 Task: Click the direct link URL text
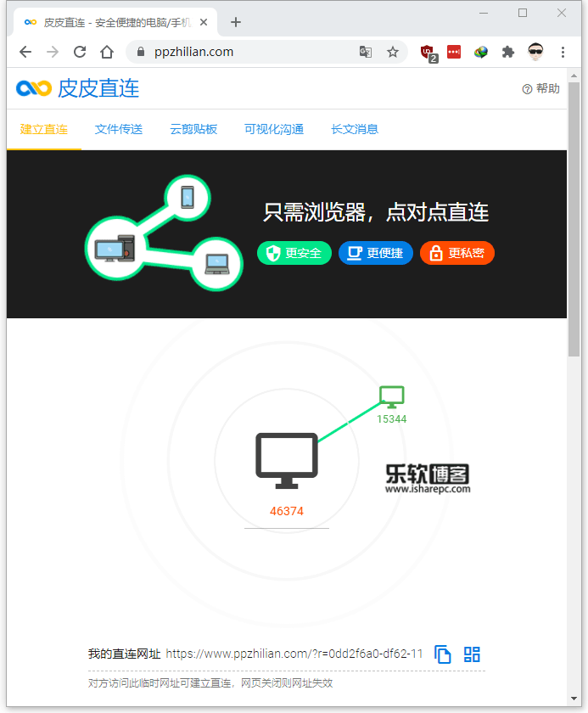tap(294, 654)
